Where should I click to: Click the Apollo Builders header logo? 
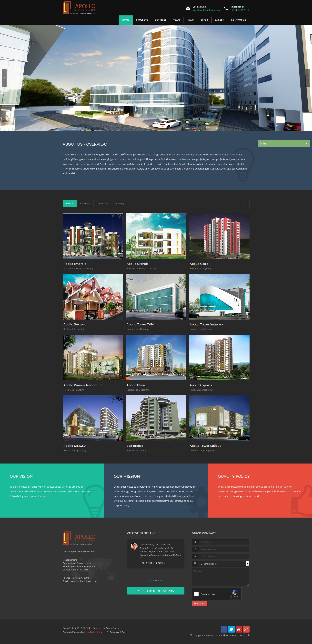[x=79, y=8]
